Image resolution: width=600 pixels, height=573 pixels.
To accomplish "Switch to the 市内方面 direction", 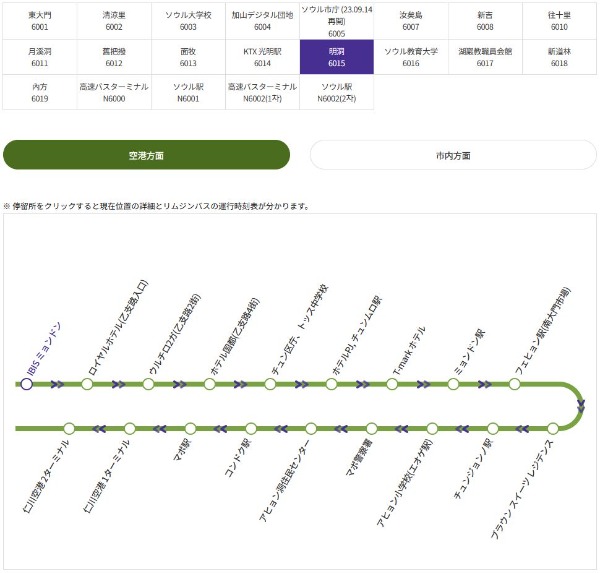I will click(453, 155).
